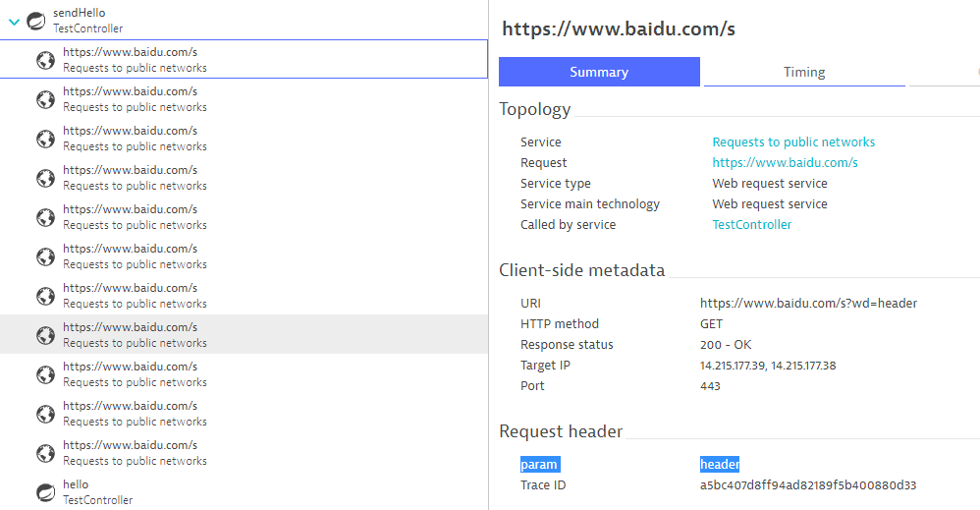The image size is (980, 510).
Task: Click the globe icon of the second baidu request
Action: [x=45, y=99]
